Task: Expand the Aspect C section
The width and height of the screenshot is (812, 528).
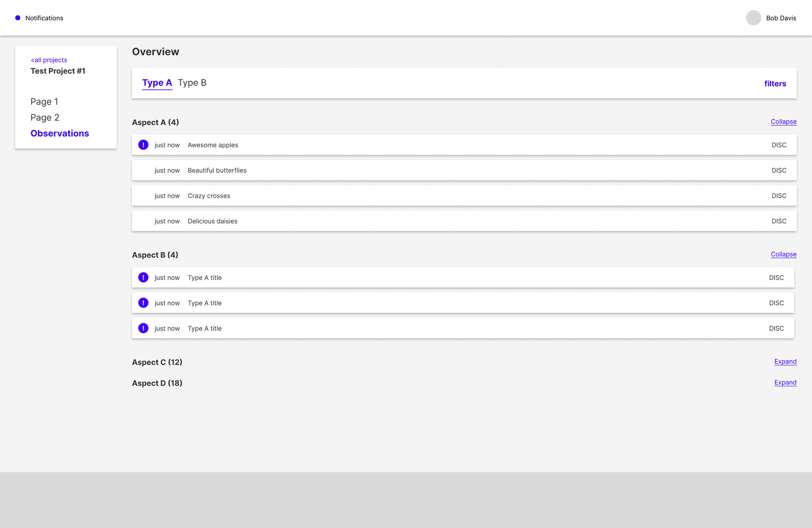Action: [x=785, y=362]
